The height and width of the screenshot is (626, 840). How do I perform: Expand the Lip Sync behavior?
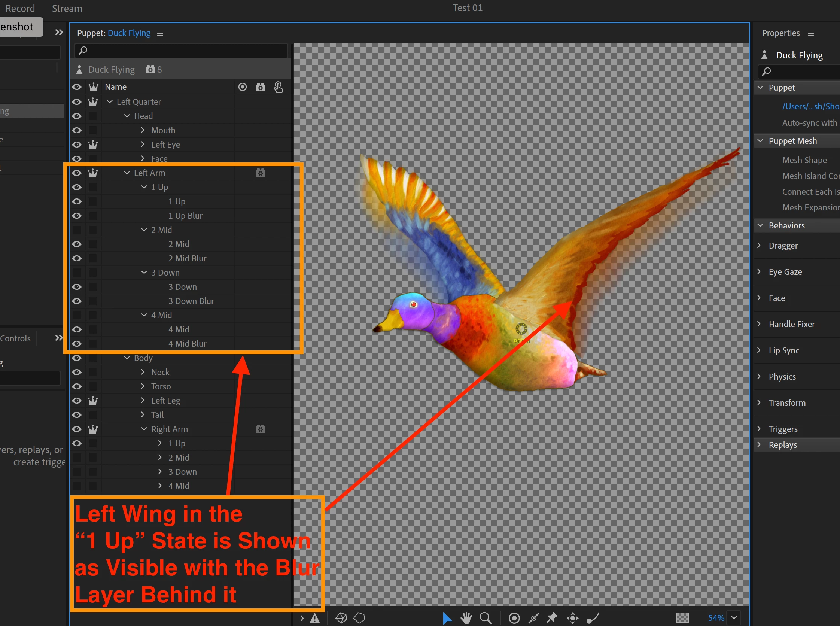click(x=759, y=350)
